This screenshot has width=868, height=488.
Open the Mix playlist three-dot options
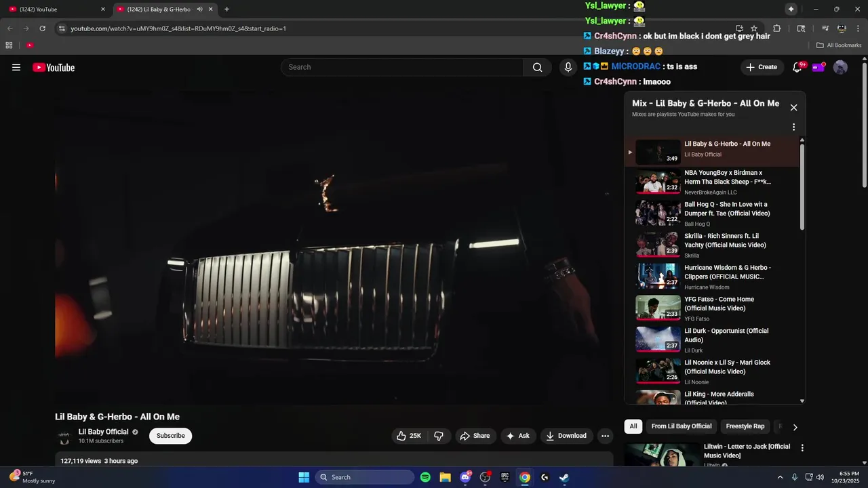pos(793,127)
